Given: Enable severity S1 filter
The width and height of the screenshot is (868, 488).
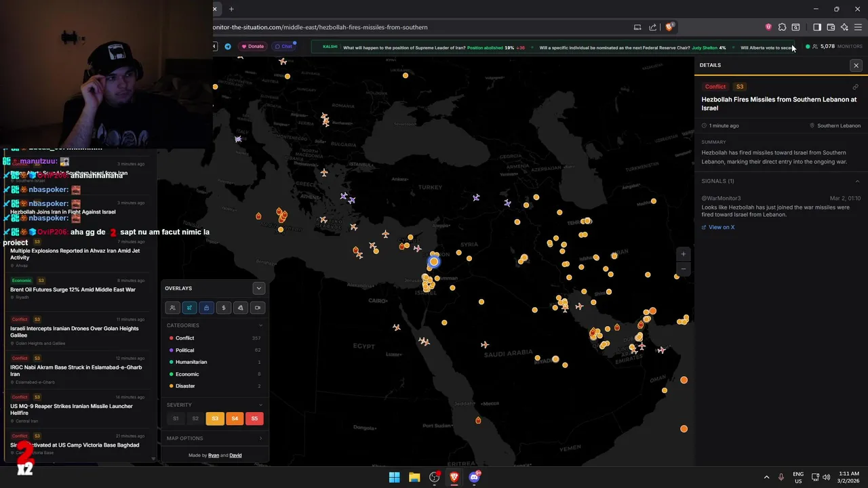Looking at the screenshot, I should (x=176, y=419).
